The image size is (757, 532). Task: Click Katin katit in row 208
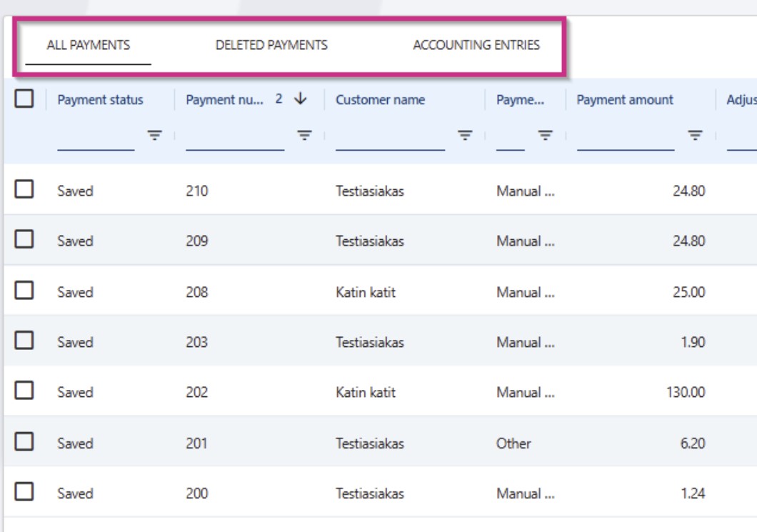tap(366, 292)
